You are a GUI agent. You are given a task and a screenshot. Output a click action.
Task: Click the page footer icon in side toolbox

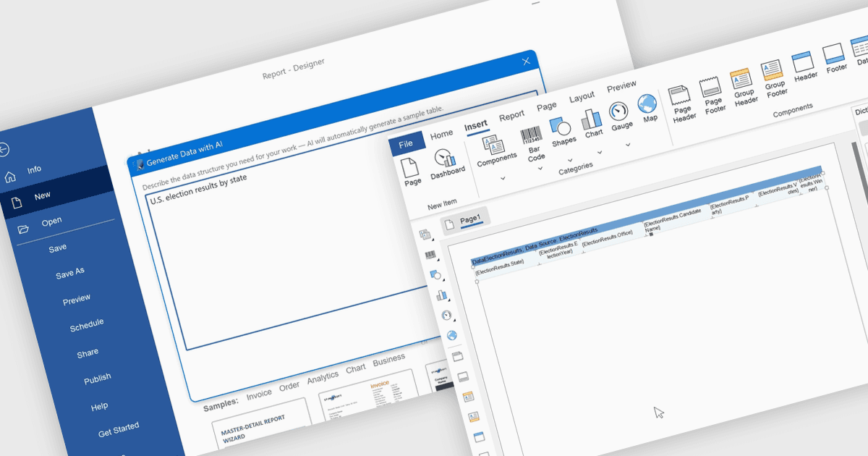(462, 376)
